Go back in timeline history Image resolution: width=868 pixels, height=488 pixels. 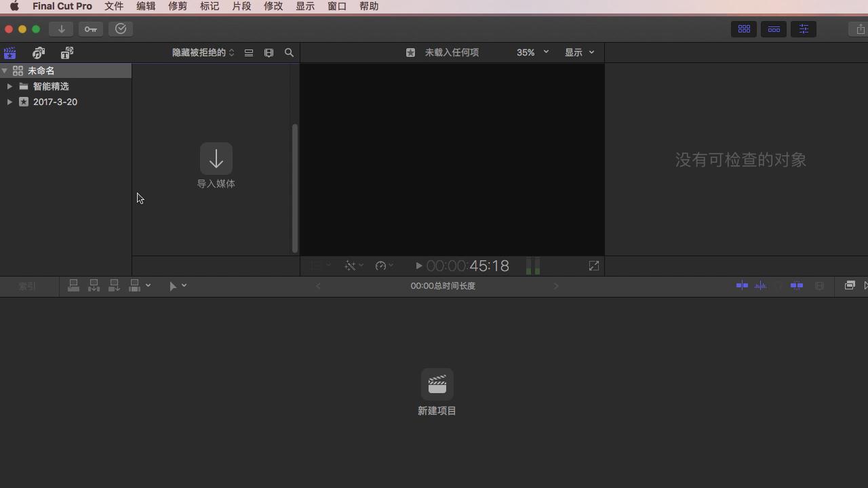click(318, 286)
